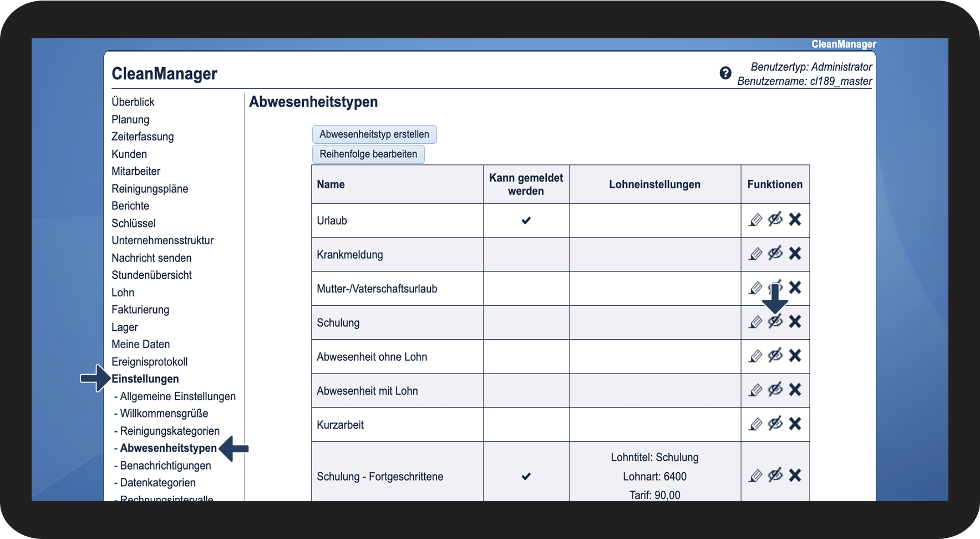Delete Abwesenheit mit Lohn entry
The image size is (980, 539).
click(795, 390)
